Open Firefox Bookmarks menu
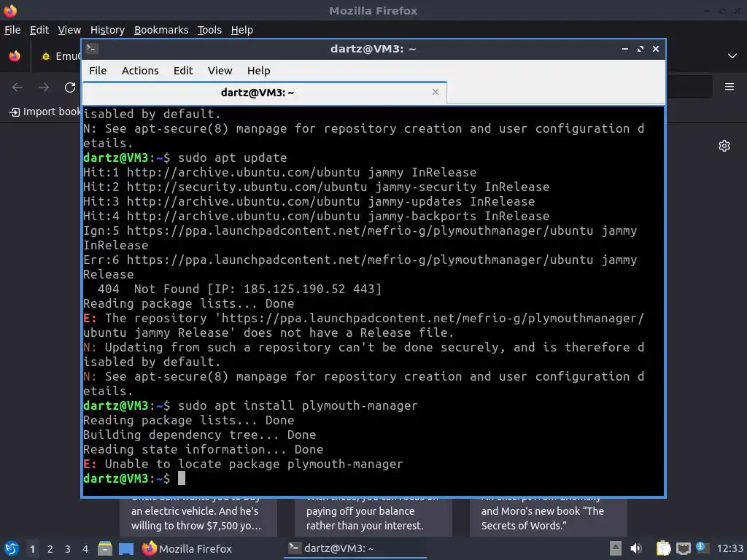 tap(161, 30)
